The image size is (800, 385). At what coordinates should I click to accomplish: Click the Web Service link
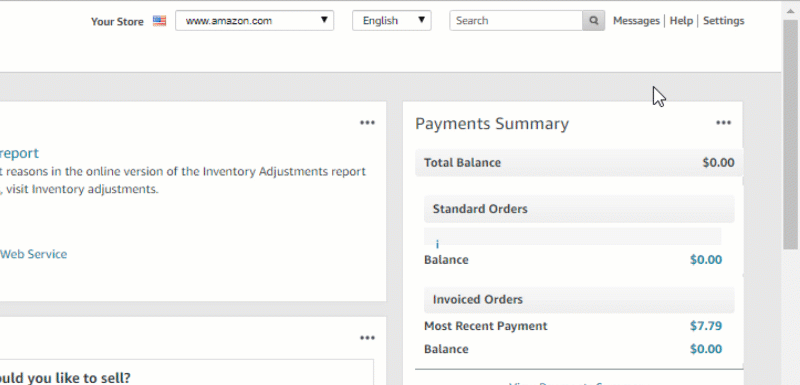[x=33, y=254]
